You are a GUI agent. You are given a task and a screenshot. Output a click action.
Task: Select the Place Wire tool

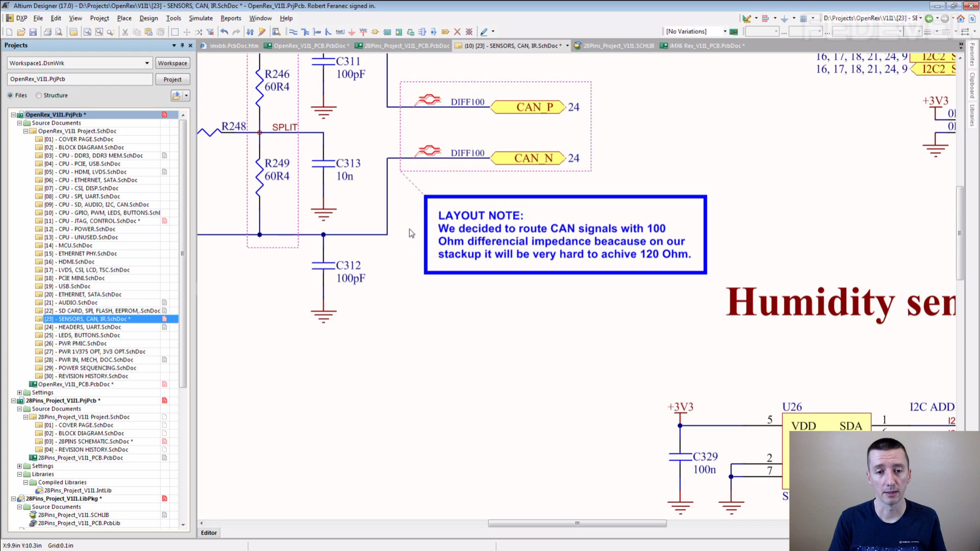coord(293,32)
